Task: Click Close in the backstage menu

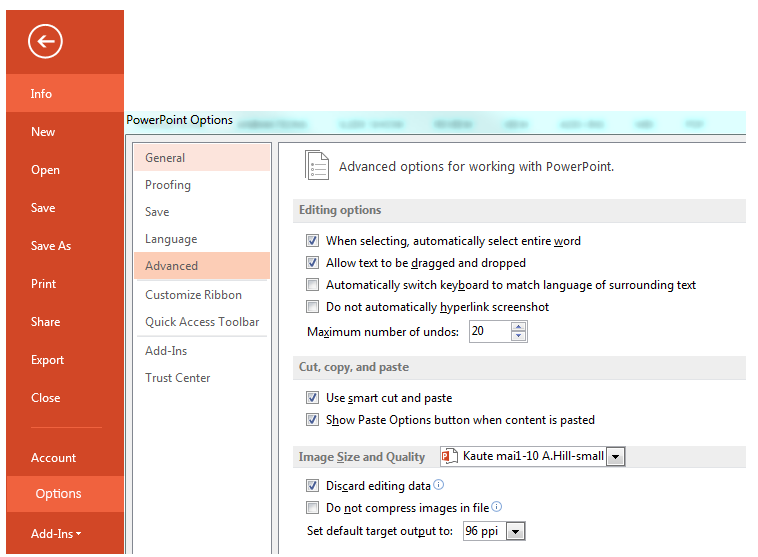Action: [65, 397]
